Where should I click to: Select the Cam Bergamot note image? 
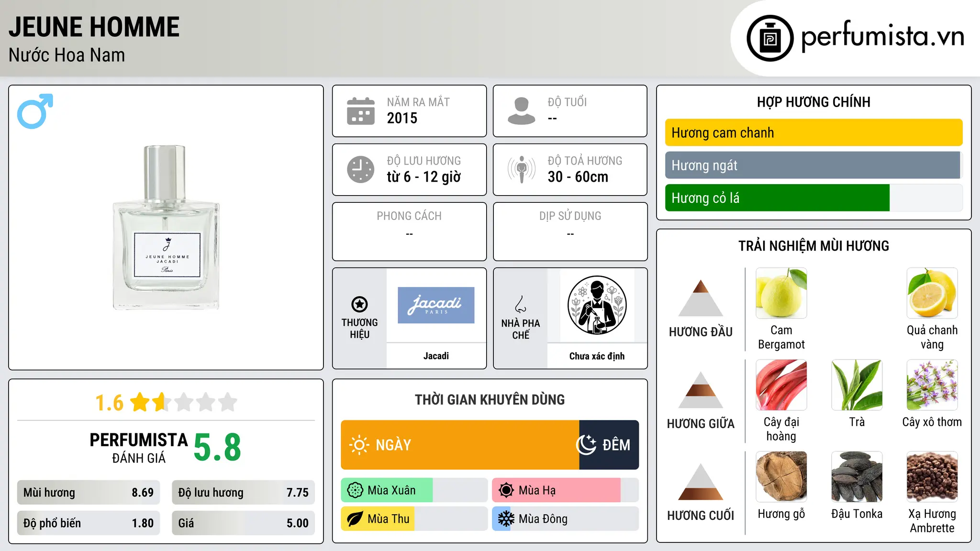pyautogui.click(x=781, y=293)
